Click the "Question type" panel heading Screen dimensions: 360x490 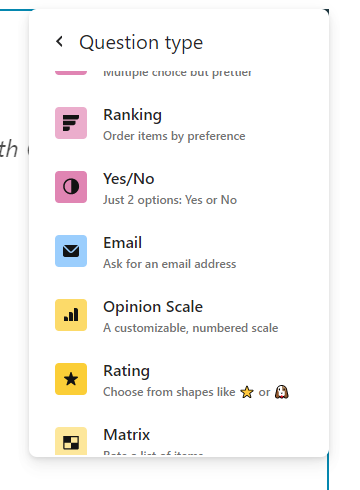click(x=141, y=43)
